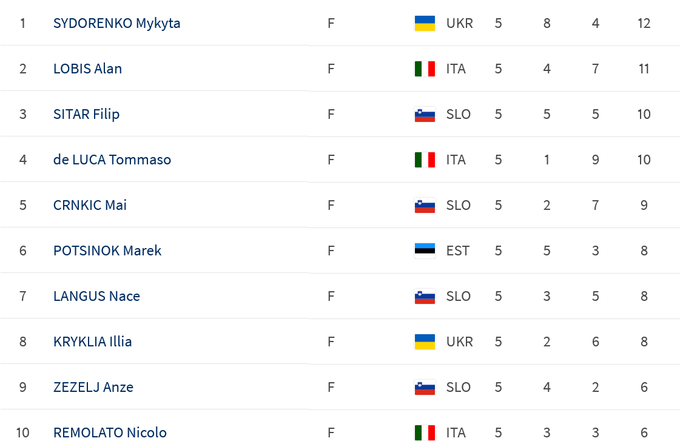Click the Italy flag in REMOLATO Nicolo row
This screenshot has height=441, width=680.
[424, 432]
